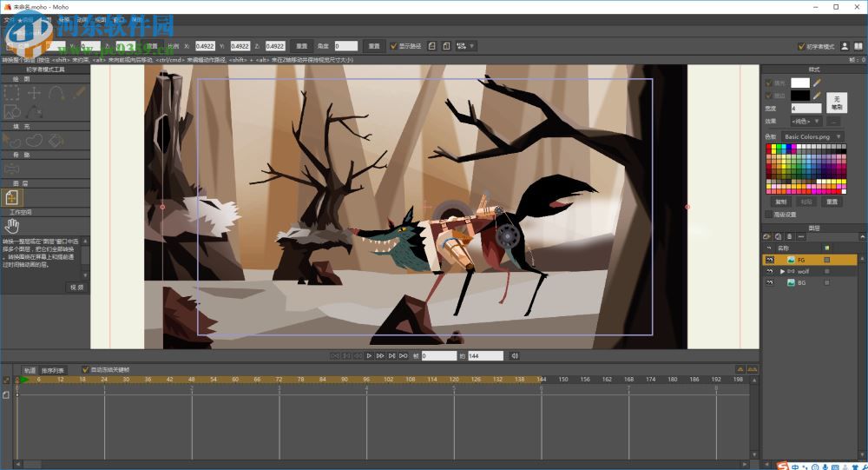Switch to the sequencer timeline tab
868x470 pixels.
(x=53, y=369)
